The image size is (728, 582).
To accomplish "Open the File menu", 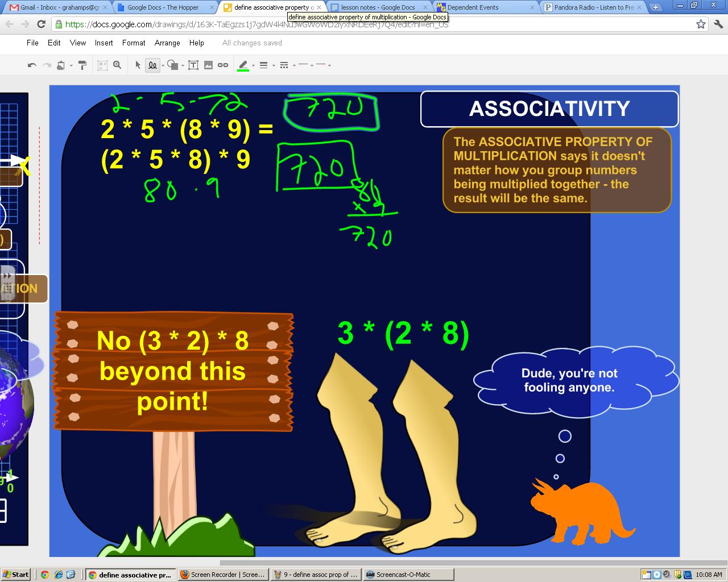I will [x=32, y=43].
